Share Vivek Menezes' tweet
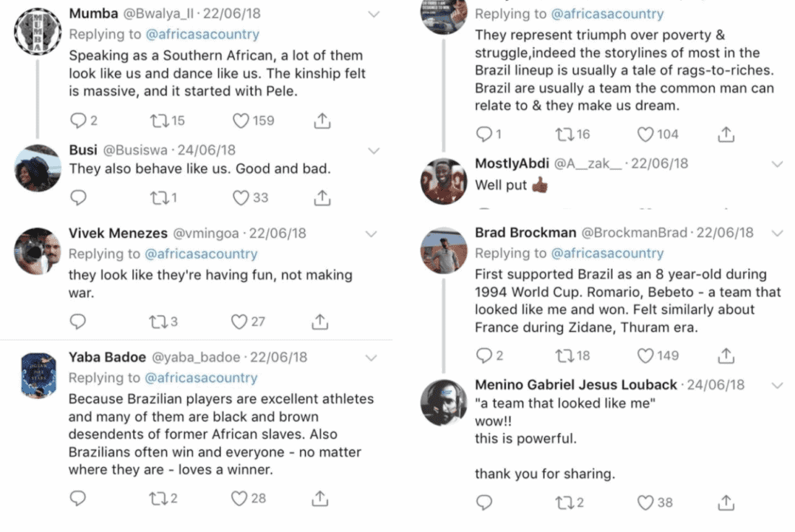 tap(320, 321)
